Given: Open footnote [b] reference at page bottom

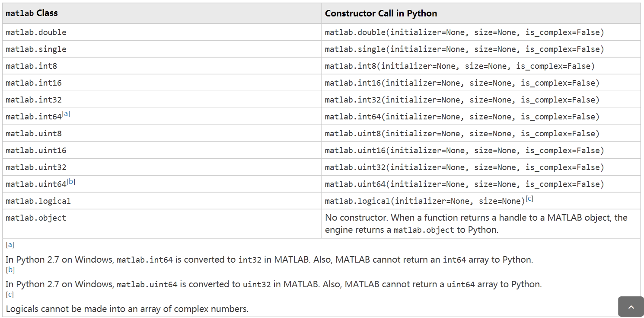Looking at the screenshot, I should coord(10,270).
